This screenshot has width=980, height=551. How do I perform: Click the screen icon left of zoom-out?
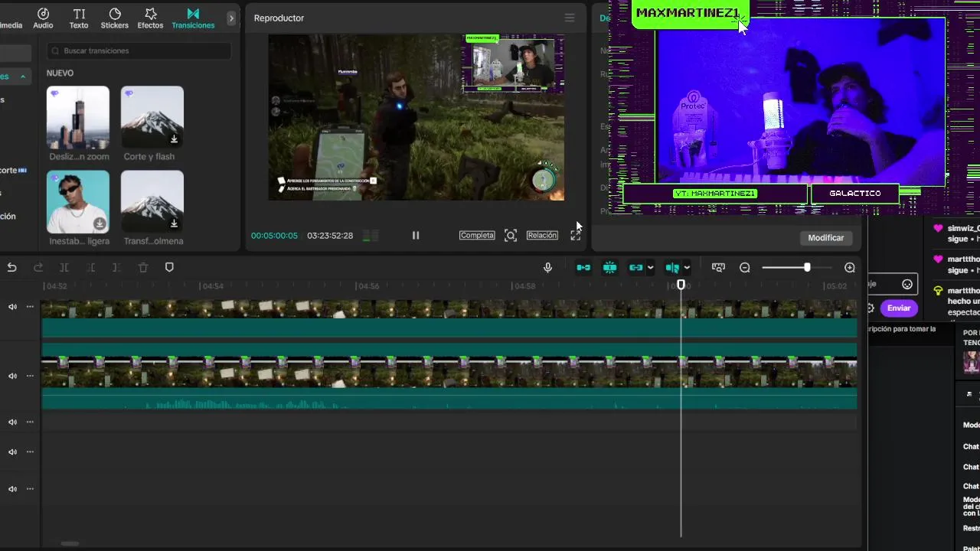(x=718, y=267)
